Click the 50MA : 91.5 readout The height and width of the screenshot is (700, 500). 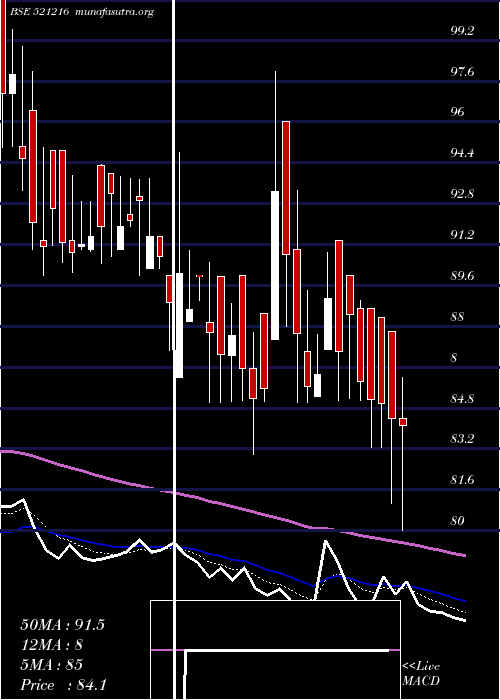click(x=62, y=625)
